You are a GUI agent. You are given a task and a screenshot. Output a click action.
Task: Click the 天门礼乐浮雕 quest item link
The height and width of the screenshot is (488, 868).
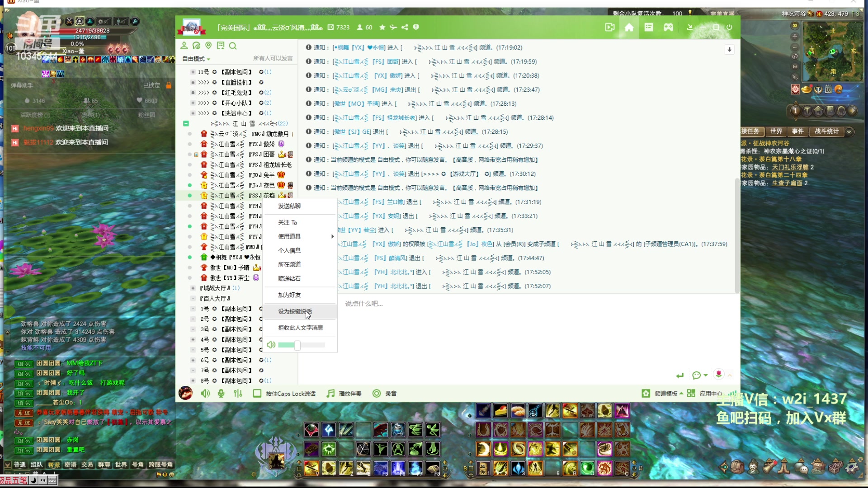[790, 167]
